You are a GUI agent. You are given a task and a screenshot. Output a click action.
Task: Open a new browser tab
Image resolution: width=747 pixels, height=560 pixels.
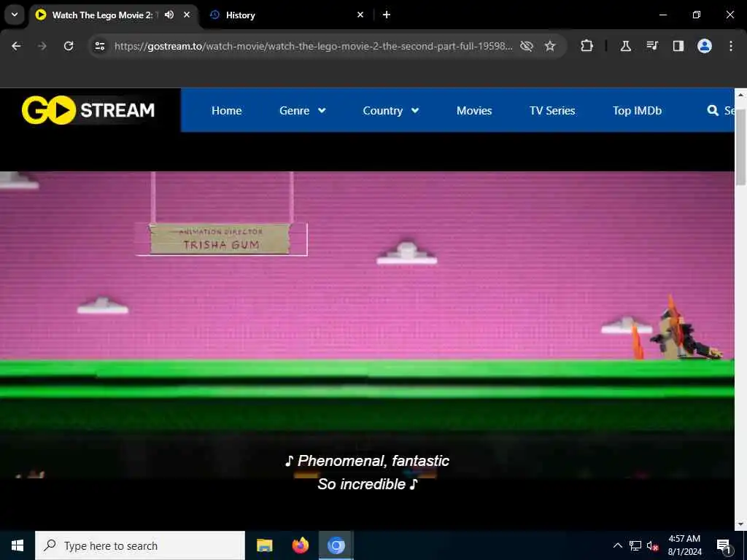click(x=387, y=15)
